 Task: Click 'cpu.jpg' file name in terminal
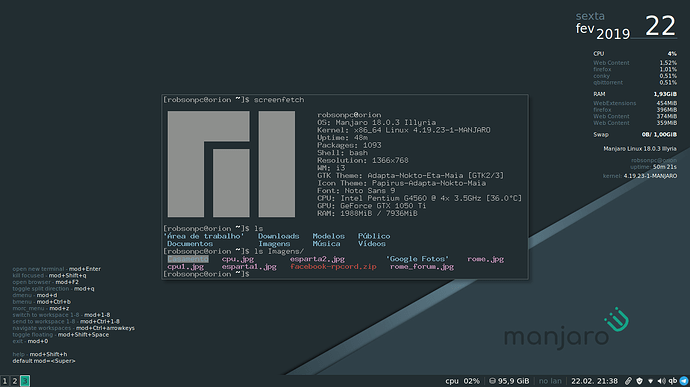tap(238, 259)
